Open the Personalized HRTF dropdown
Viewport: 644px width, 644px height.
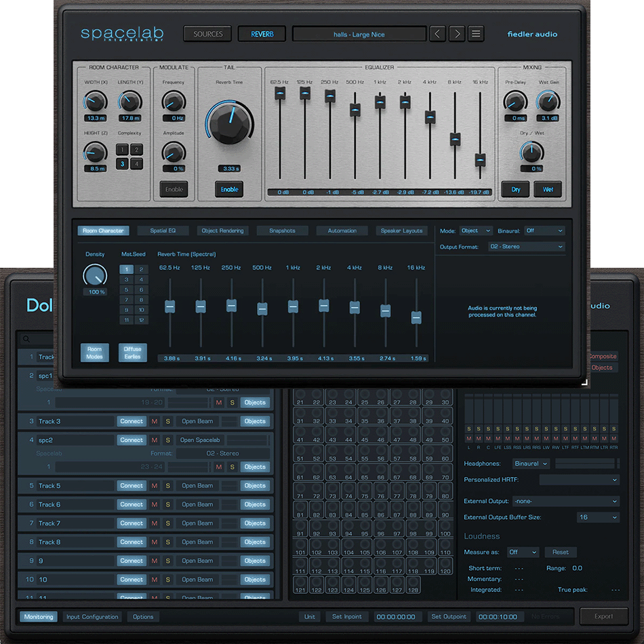pos(579,480)
